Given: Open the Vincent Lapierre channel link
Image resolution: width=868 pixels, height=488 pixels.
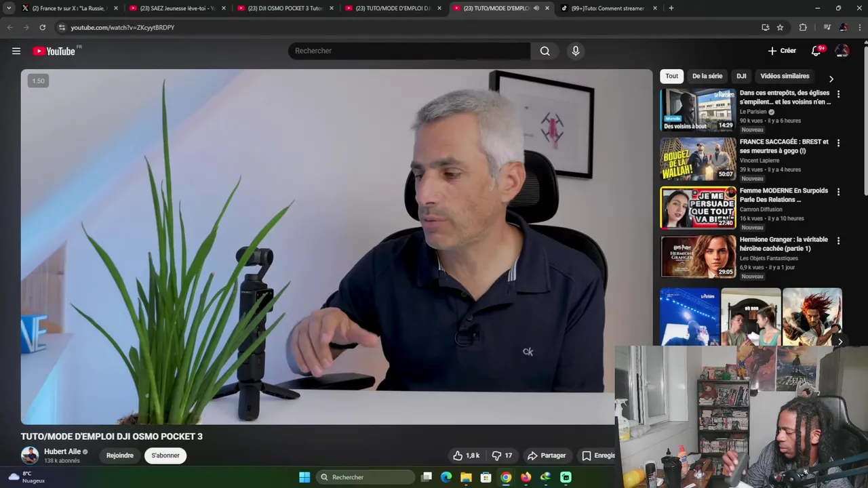Looking at the screenshot, I should (x=759, y=161).
